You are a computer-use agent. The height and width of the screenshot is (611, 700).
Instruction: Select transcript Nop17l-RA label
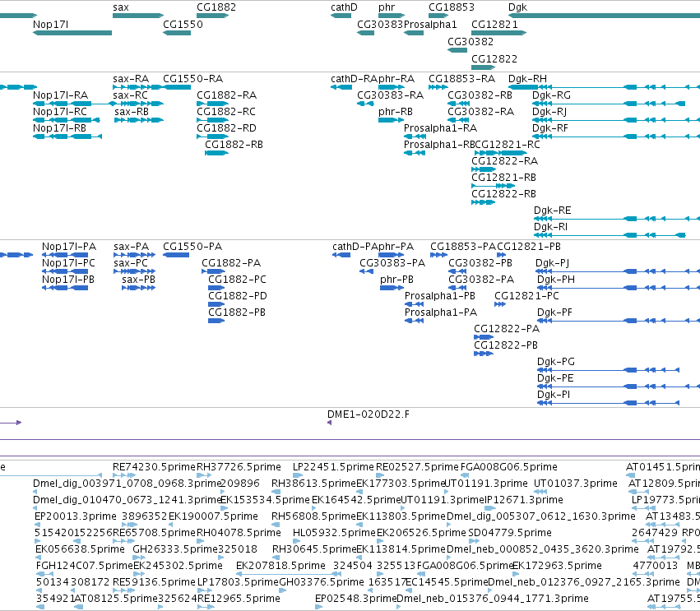[60, 95]
